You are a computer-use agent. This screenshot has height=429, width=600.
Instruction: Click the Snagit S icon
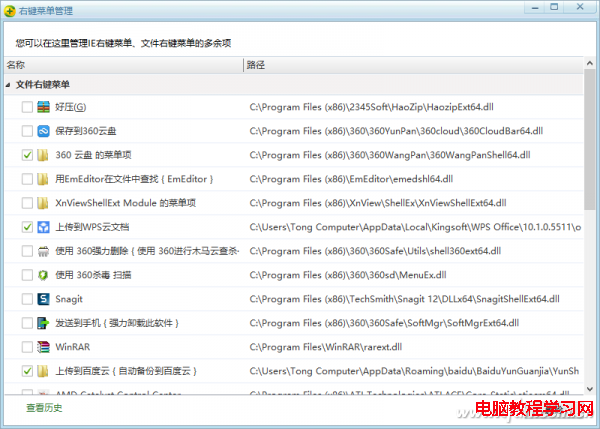point(43,299)
